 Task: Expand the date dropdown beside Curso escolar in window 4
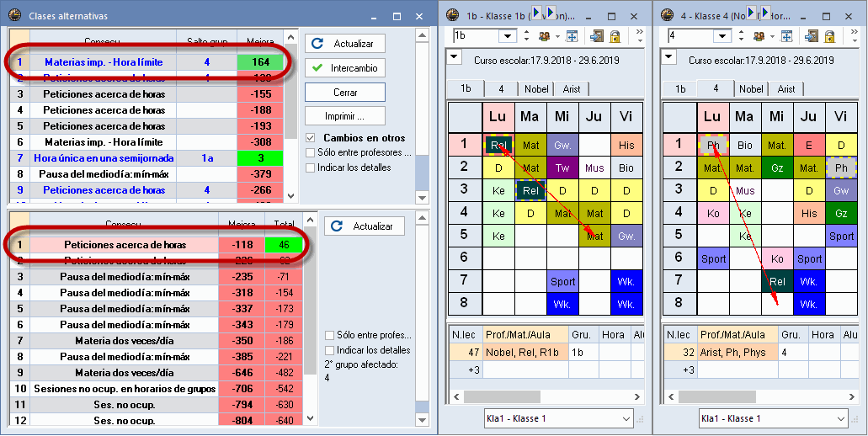pyautogui.click(x=668, y=56)
